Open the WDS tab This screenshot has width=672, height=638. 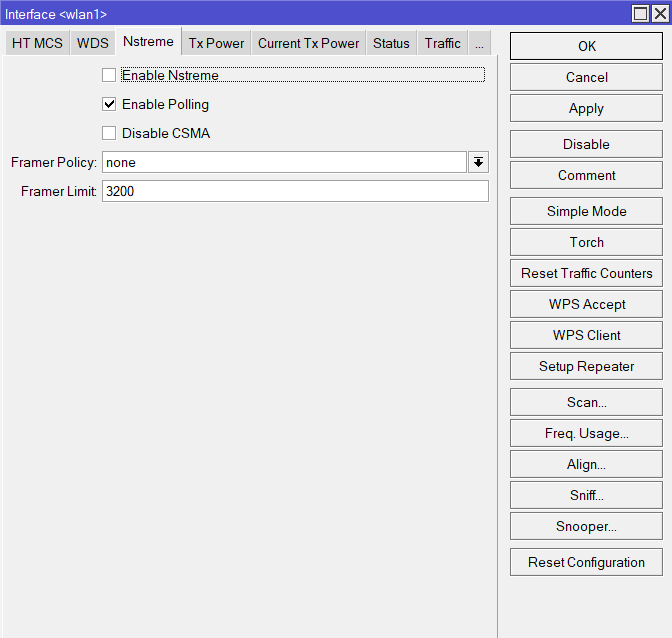coord(93,43)
